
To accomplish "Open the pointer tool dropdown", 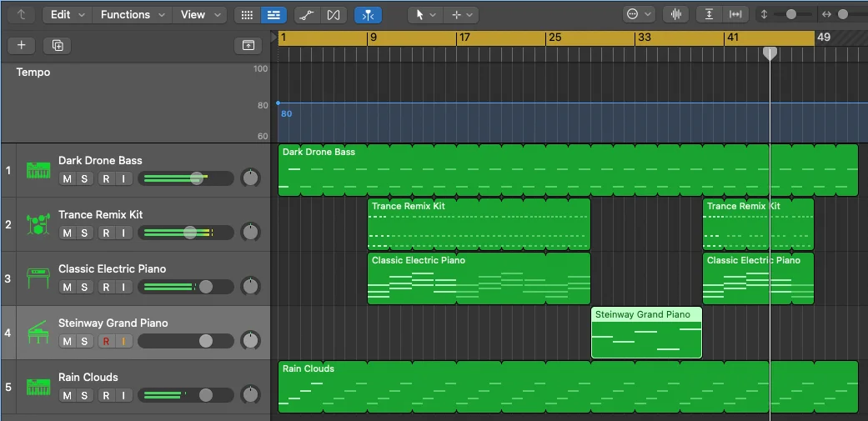I will pyautogui.click(x=425, y=15).
